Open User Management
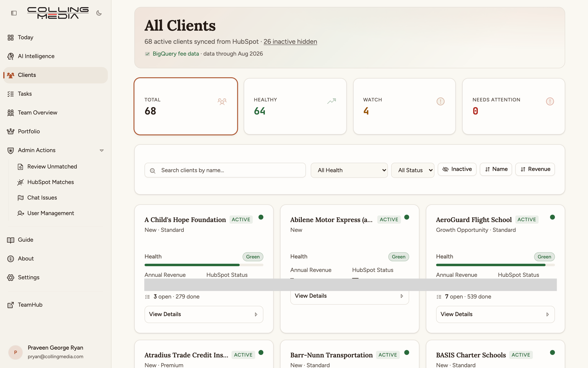This screenshot has width=588, height=368. [51, 213]
